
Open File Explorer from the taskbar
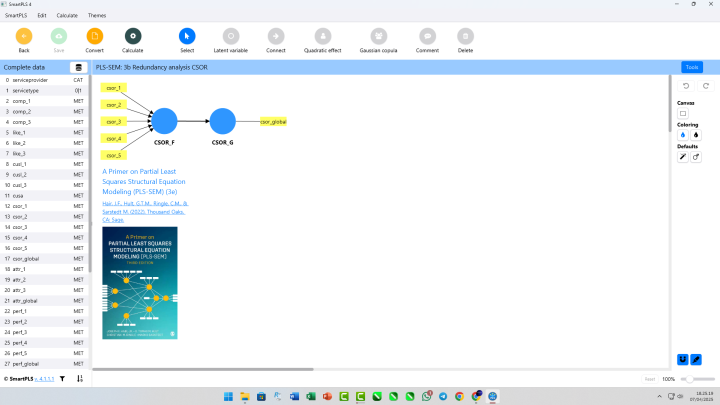pos(245,396)
